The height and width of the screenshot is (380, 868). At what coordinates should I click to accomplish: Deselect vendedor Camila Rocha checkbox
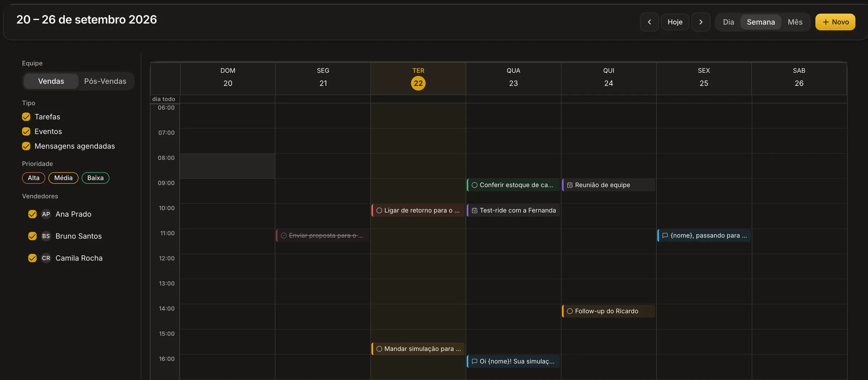33,258
